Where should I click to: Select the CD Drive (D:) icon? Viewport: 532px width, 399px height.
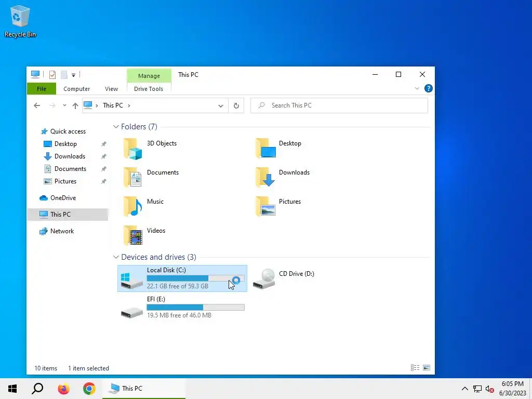pyautogui.click(x=264, y=279)
